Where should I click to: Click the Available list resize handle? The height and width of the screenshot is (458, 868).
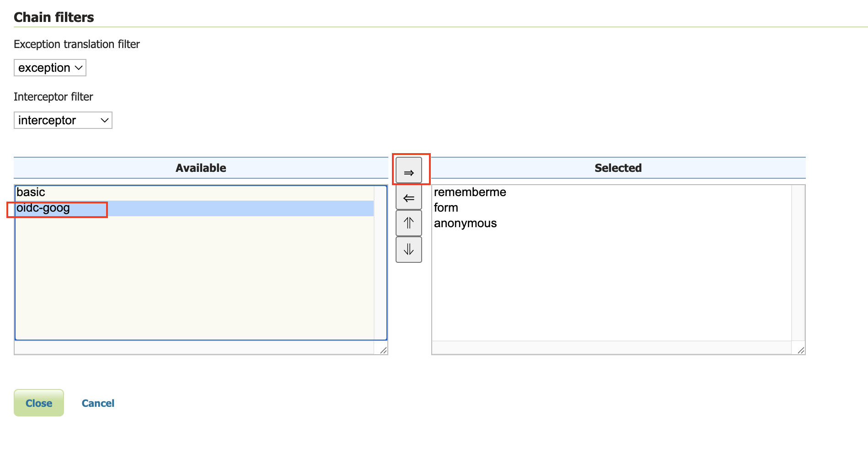(383, 350)
